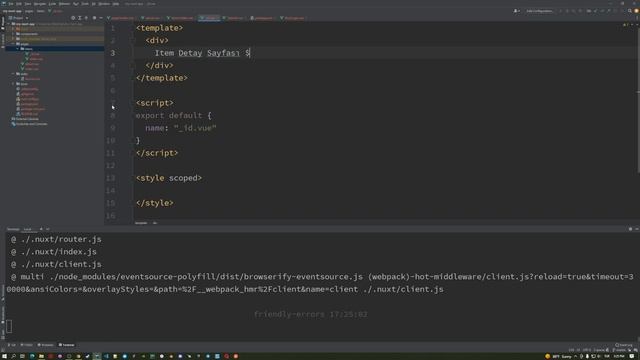Image resolution: width=640 pixels, height=360 pixels.
Task: Click the WebStorm taskbar icon
Action: [97, 356]
